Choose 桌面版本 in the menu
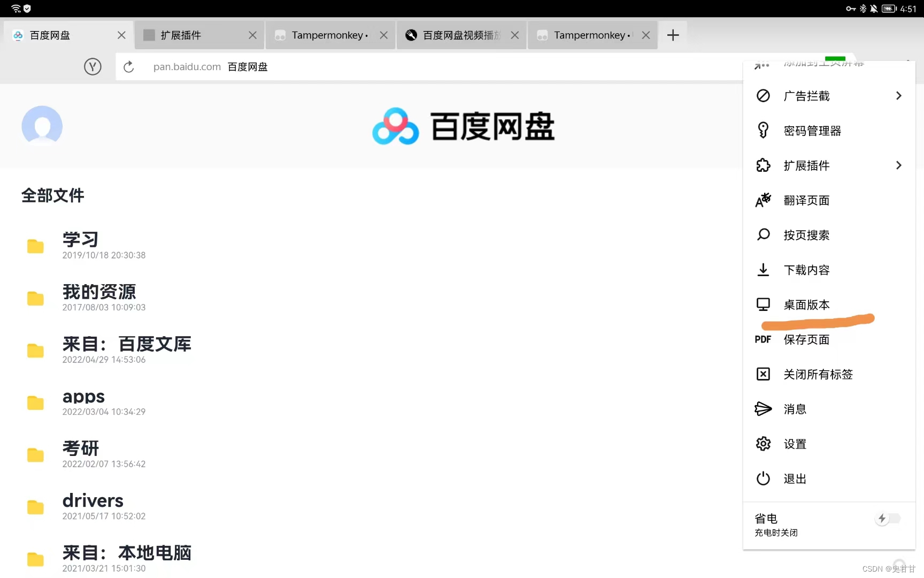Image resolution: width=924 pixels, height=578 pixels. click(829, 305)
